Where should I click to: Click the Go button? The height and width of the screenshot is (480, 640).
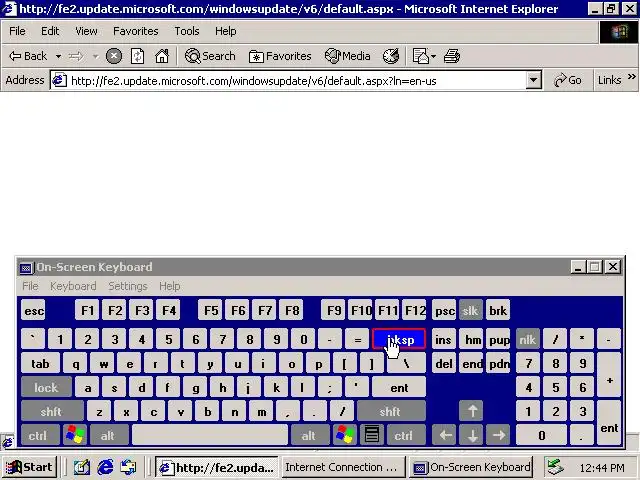click(x=567, y=80)
